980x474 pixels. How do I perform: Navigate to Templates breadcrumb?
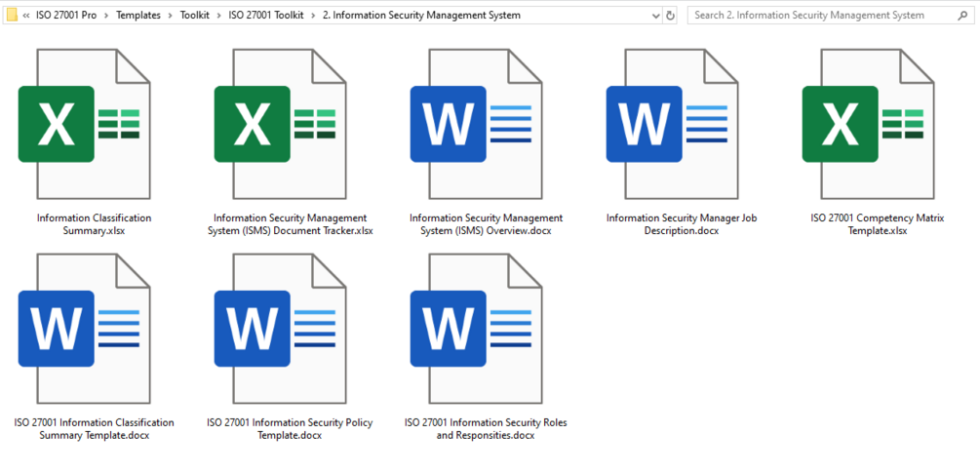point(138,16)
